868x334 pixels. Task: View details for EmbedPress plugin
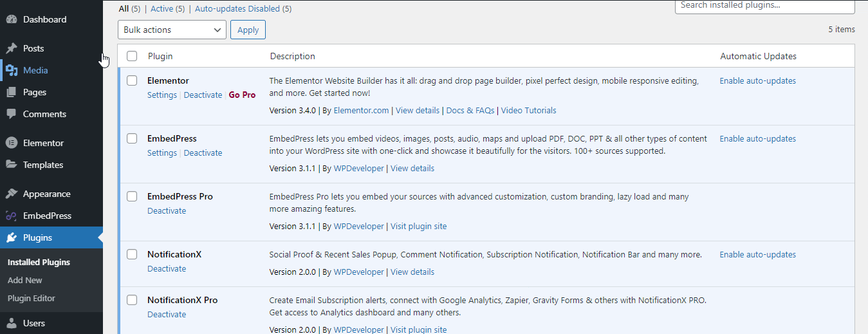tap(412, 168)
